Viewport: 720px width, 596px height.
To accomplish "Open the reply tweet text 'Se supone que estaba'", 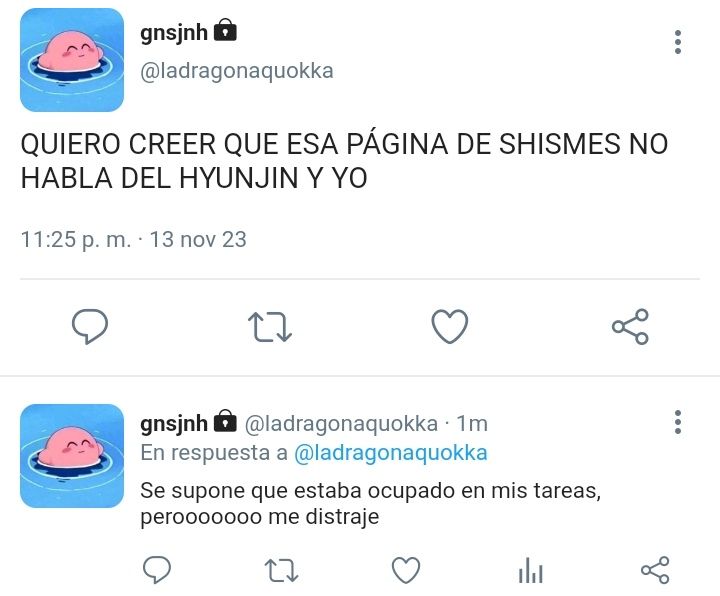I will point(371,504).
